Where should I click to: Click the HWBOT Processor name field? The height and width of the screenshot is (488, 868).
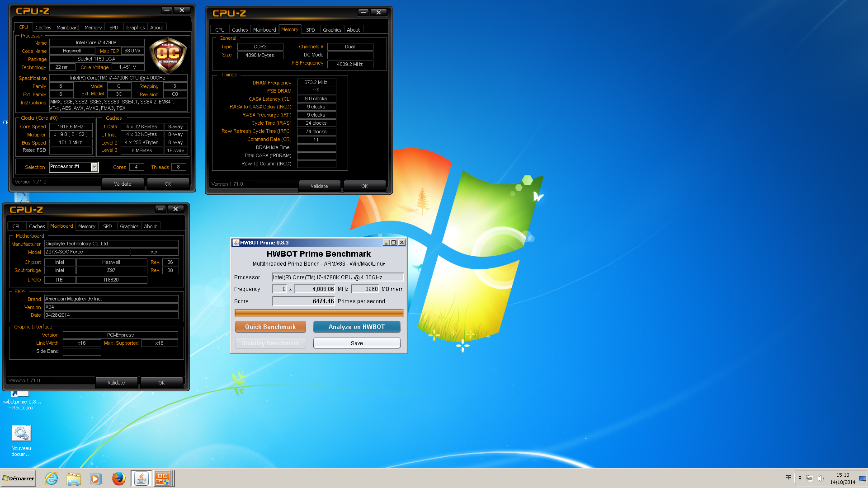point(338,277)
